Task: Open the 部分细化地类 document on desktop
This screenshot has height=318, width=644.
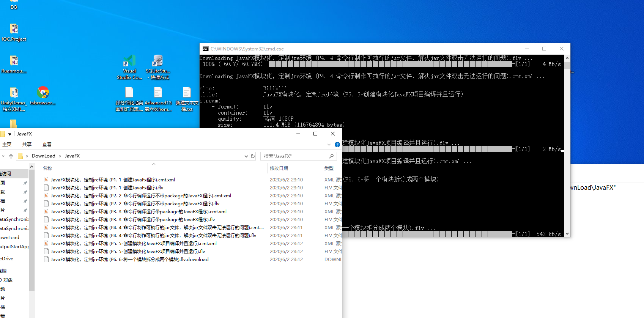Action: [129, 99]
